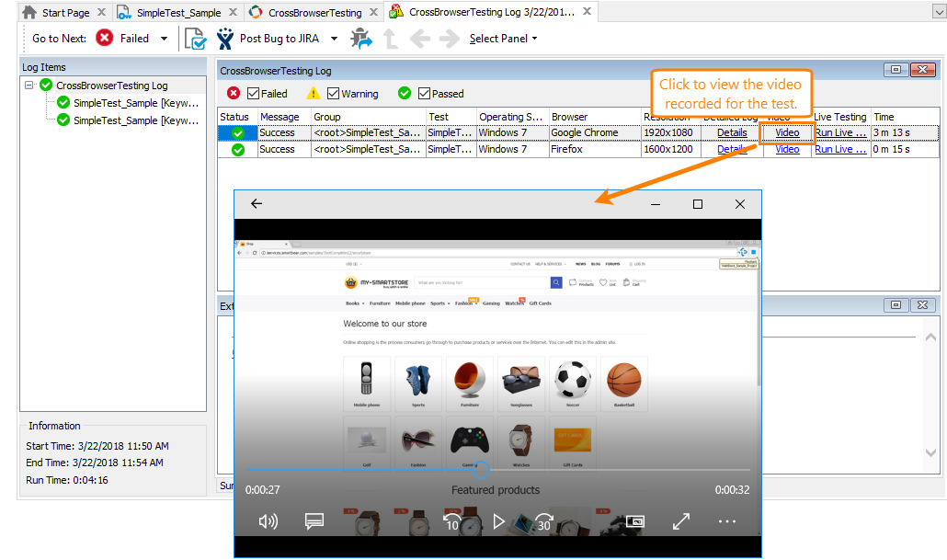Select the first SimpleTest_Sample [Keyw... log item
Image resolution: width=947 pixels, height=560 pixels.
pyautogui.click(x=136, y=103)
